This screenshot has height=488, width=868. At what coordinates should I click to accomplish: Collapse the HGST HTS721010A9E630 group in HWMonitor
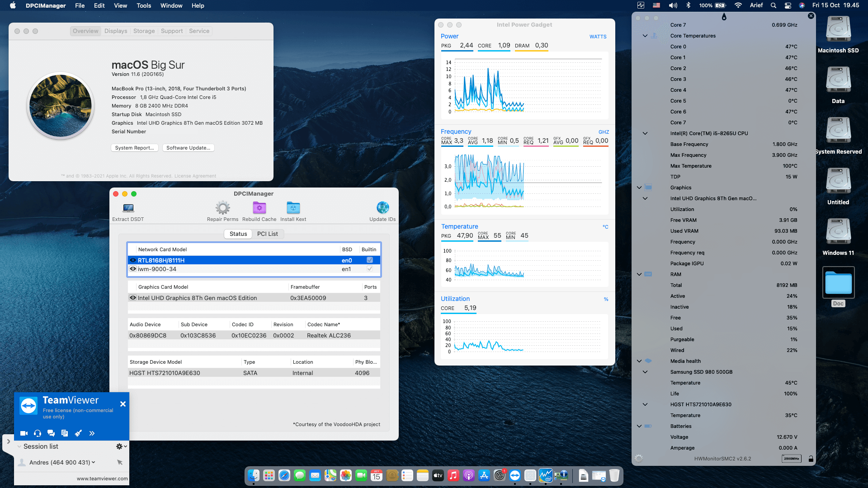point(645,404)
